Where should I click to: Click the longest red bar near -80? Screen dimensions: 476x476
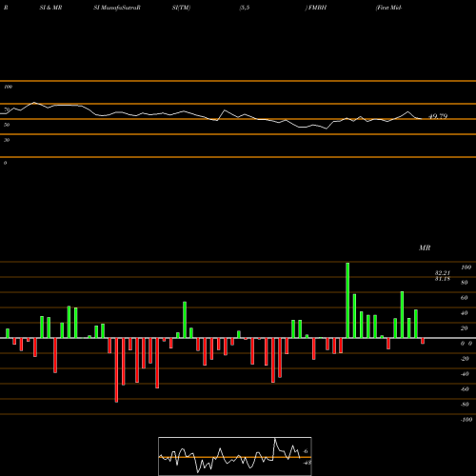(116, 370)
